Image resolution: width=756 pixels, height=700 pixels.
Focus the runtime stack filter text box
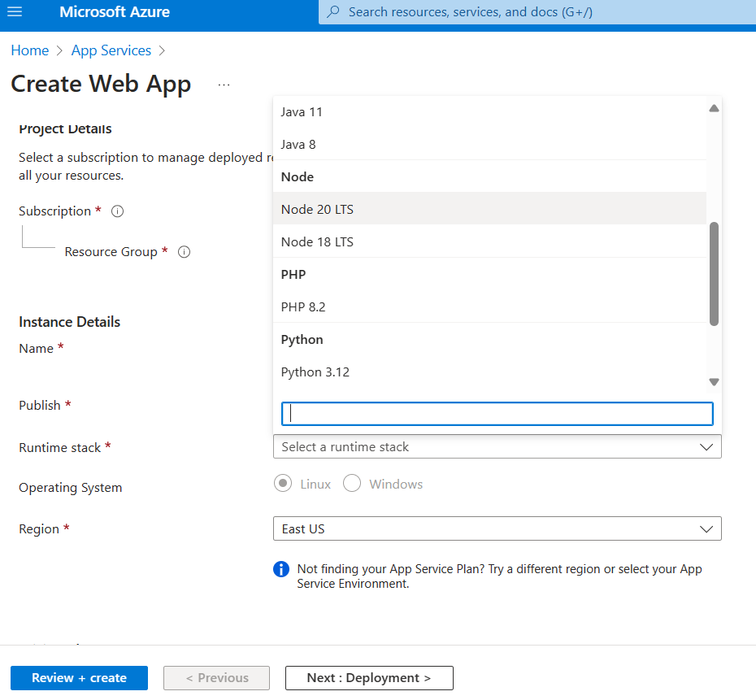[497, 414]
